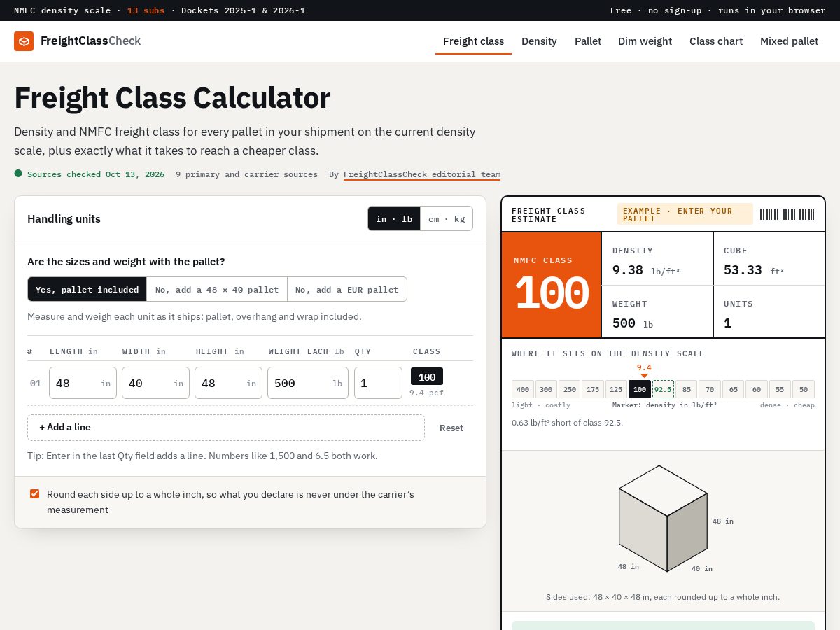Viewport: 840px width, 630px height.
Task: Click class 92.5 dashed scale cell
Action: (663, 389)
